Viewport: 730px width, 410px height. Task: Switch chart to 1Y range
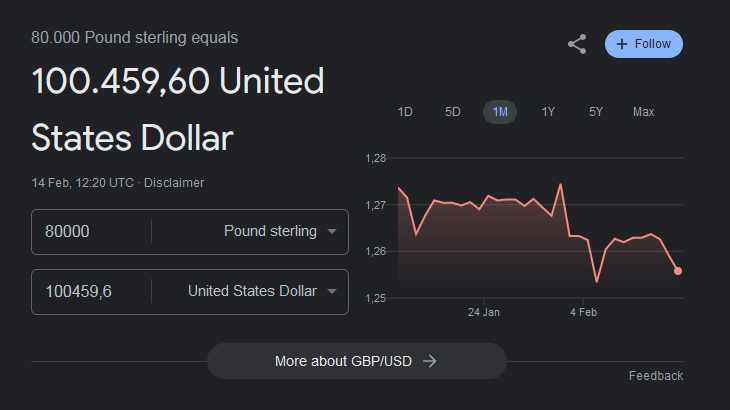click(x=548, y=112)
